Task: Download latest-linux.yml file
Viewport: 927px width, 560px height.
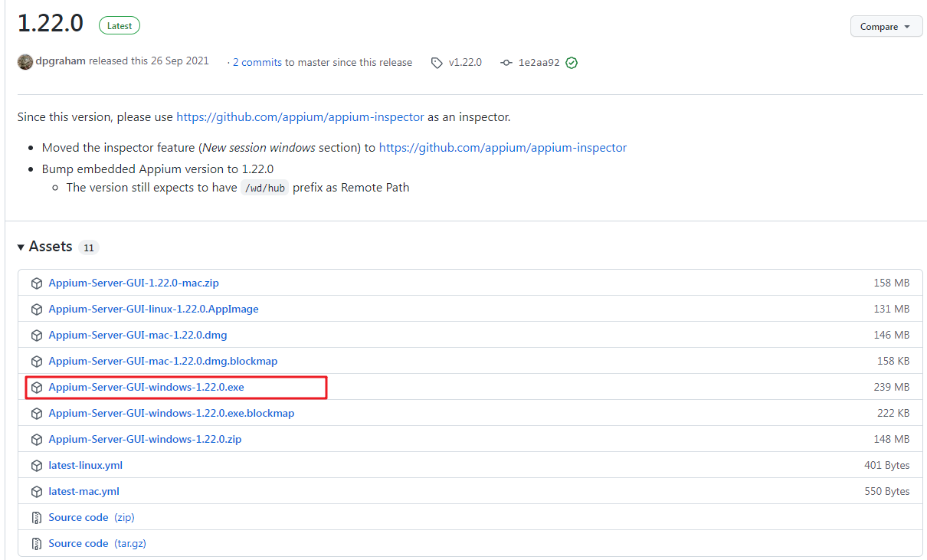Action: point(85,465)
